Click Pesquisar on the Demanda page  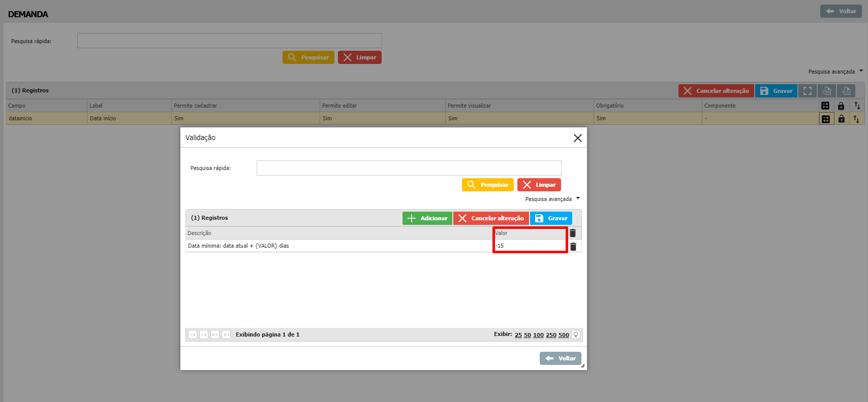coord(308,57)
